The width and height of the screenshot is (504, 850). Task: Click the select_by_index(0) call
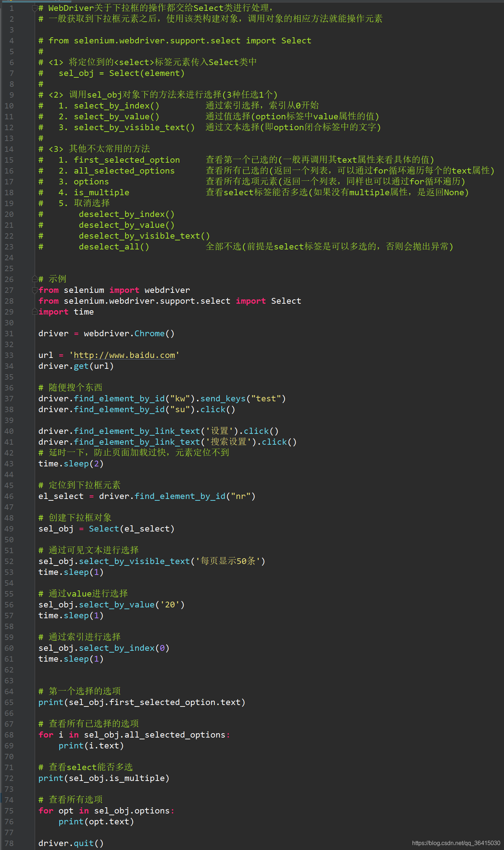(124, 648)
